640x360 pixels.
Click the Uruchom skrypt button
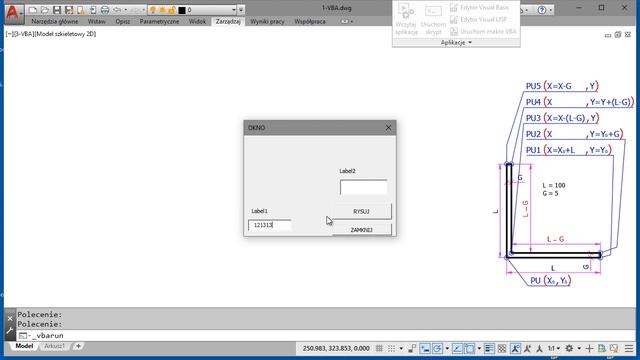point(433,19)
